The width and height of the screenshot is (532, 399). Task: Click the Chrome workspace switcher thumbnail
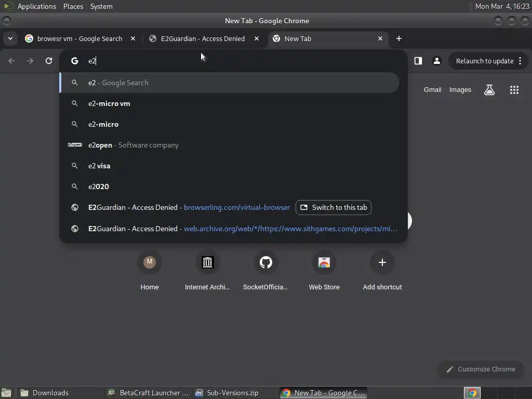[472, 393]
